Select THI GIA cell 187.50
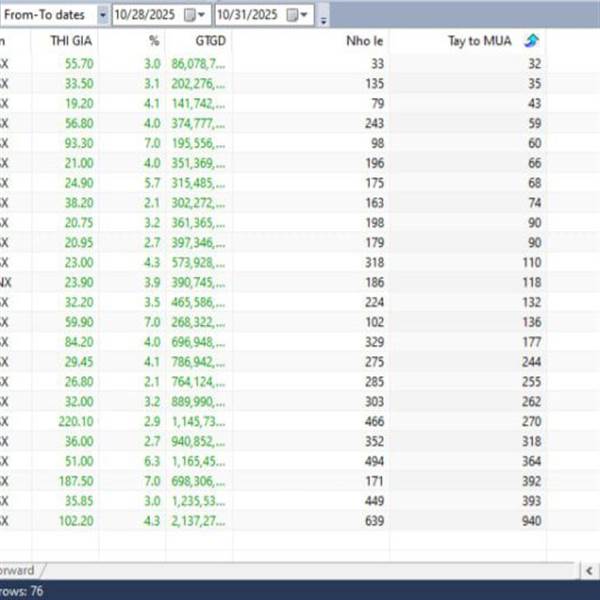This screenshot has width=600, height=600. tap(76, 481)
